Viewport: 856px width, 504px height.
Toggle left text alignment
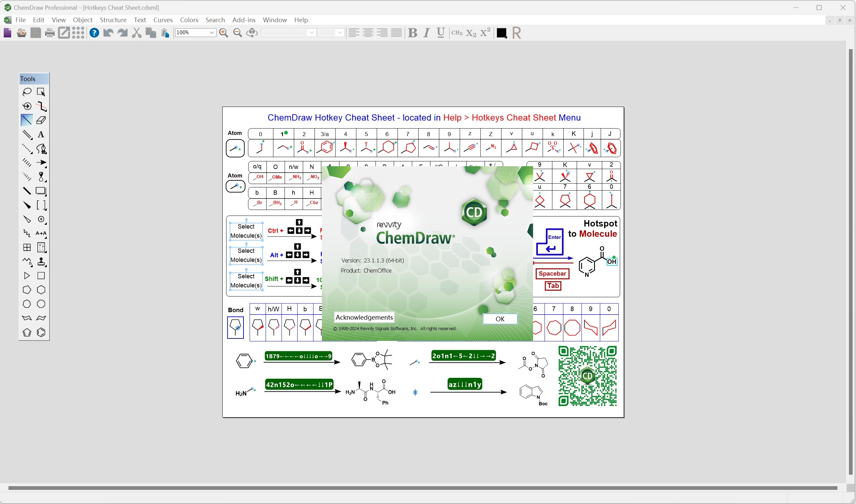point(354,33)
